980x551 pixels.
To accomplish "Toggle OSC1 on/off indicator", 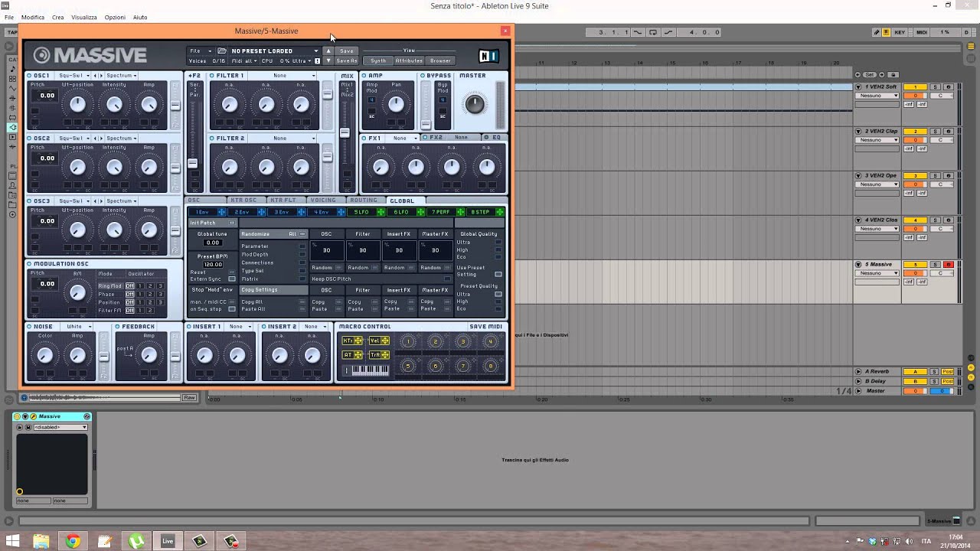I will pyautogui.click(x=29, y=76).
